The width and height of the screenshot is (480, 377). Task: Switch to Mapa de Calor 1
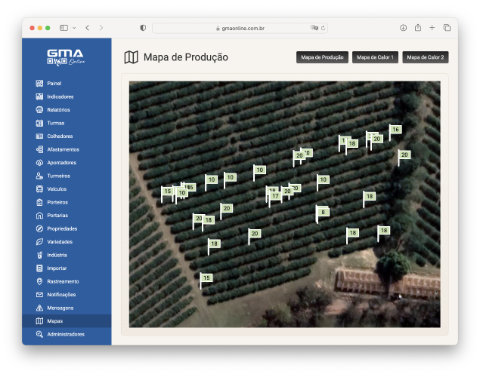tap(375, 57)
